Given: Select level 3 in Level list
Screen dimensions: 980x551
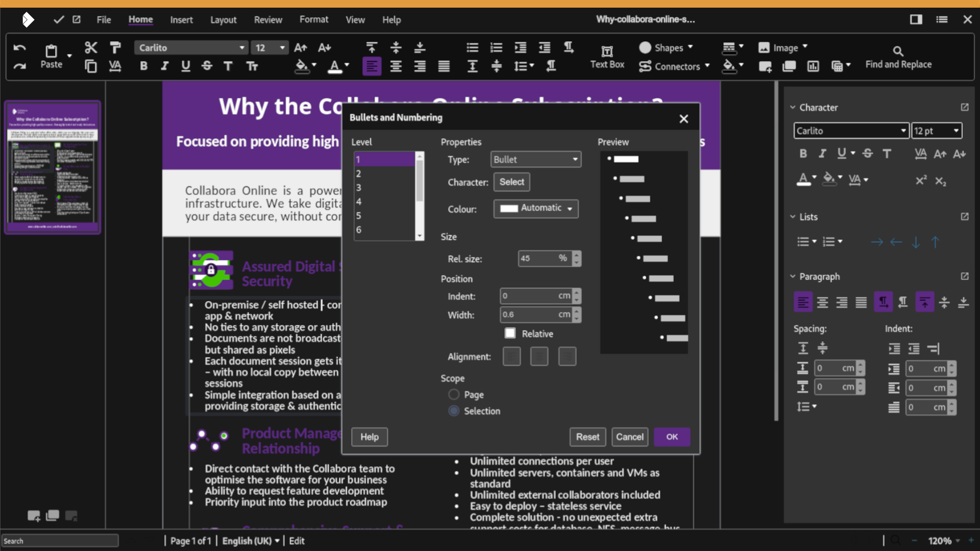Looking at the screenshot, I should (384, 187).
